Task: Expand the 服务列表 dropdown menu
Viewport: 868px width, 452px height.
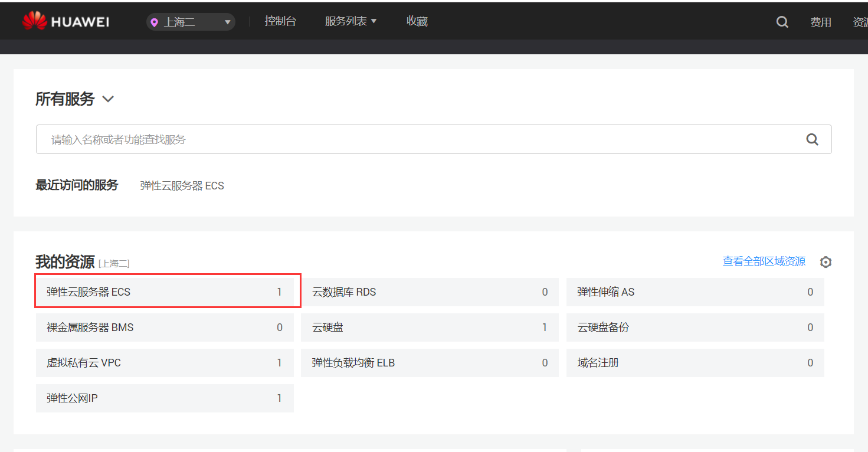Action: click(x=351, y=21)
